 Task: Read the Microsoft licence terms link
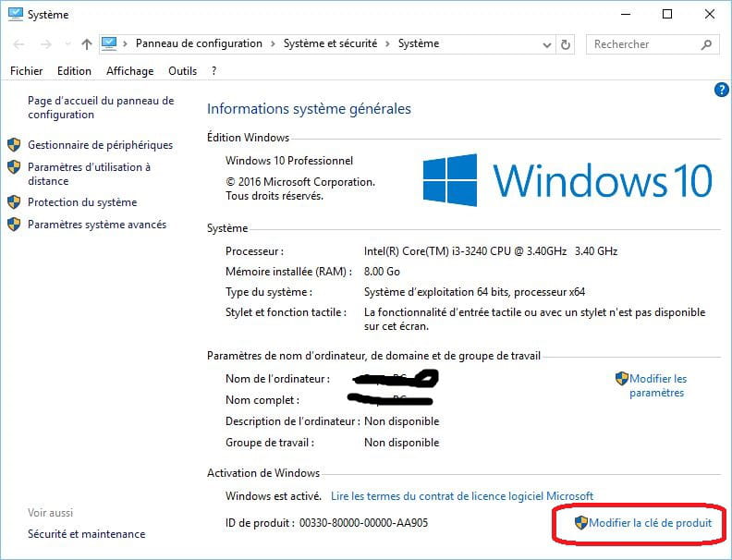click(462, 496)
